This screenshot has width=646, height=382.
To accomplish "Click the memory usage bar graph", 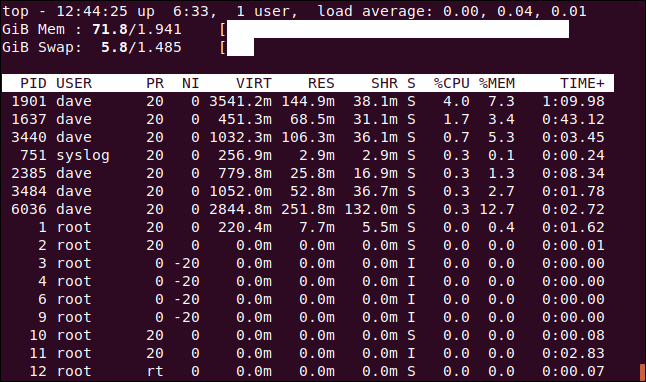I will 398,29.
